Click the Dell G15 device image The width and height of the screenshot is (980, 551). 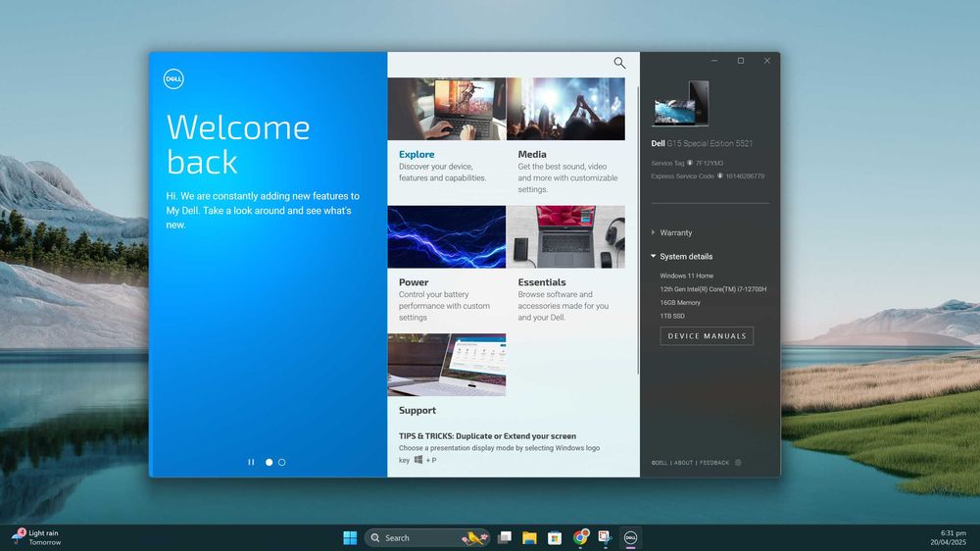(681, 103)
